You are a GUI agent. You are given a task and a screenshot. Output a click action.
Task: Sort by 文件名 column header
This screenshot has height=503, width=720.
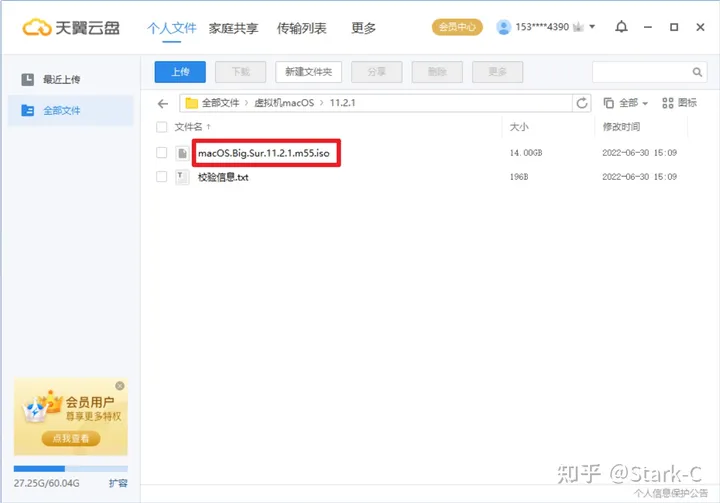(188, 127)
